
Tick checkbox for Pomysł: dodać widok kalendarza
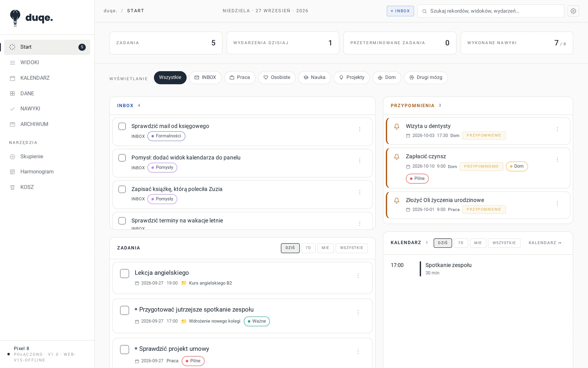pyautogui.click(x=122, y=158)
